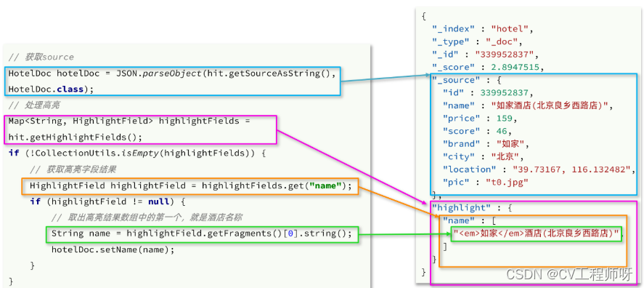The image size is (644, 288).
Task: Click the "location" : "39.73167, 116.132482" line
Action: (539, 169)
